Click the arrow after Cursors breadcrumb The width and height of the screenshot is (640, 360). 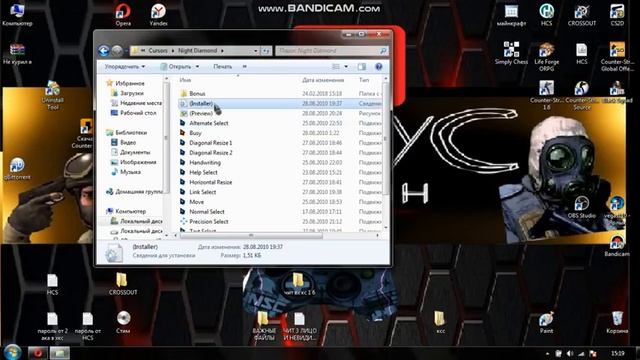click(173, 51)
